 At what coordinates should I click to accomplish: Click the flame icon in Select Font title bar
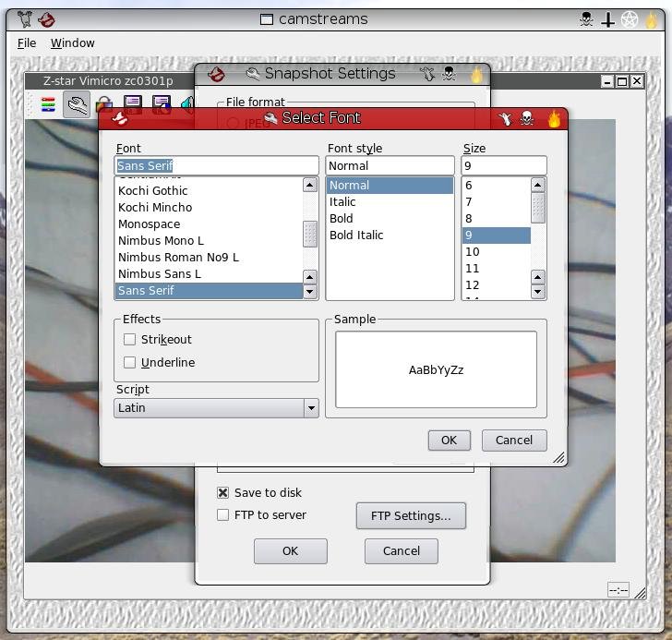click(x=554, y=119)
